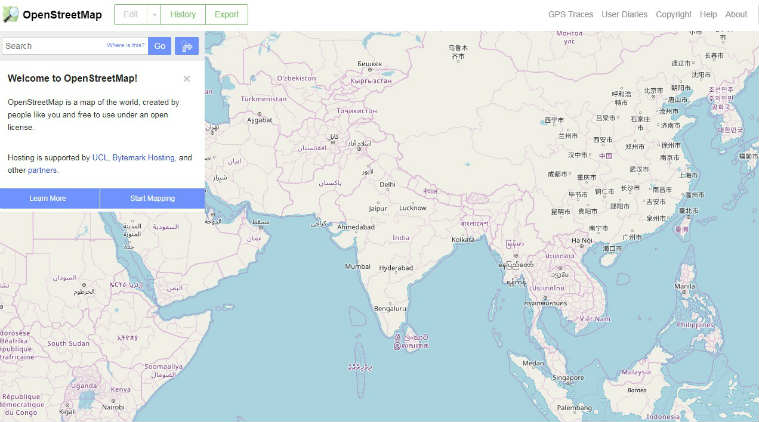Click the Mumbai label on the map
This screenshot has width=759, height=422.
358,267
